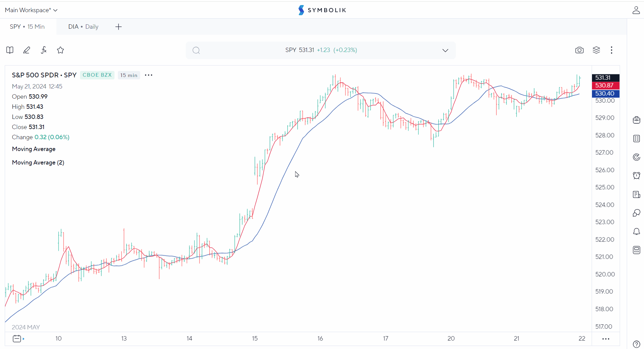Viewport: 644px width, 349px height.
Task: Open the calculator sidebar icon
Action: [x=637, y=250]
